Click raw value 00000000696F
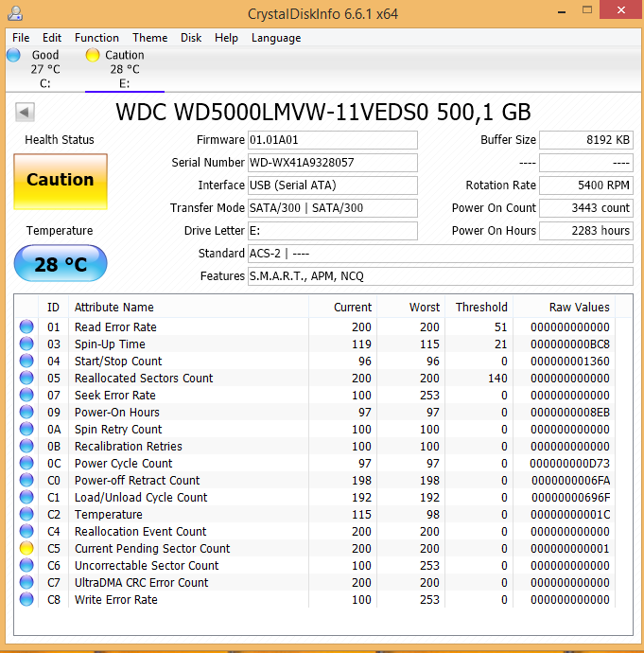 571,498
